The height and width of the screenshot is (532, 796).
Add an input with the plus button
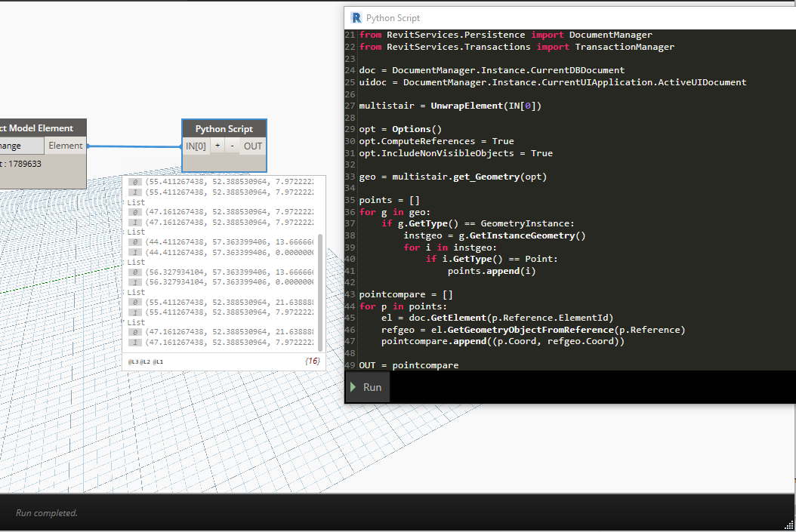pos(218,146)
